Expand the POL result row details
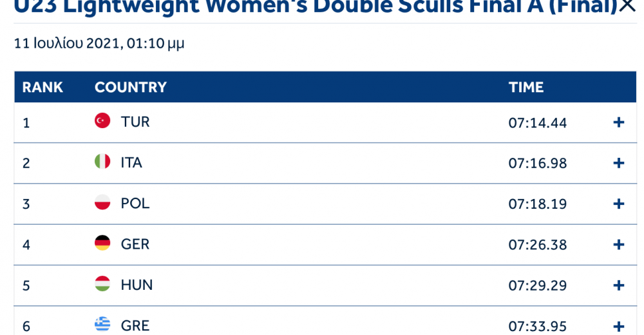 [x=619, y=204]
